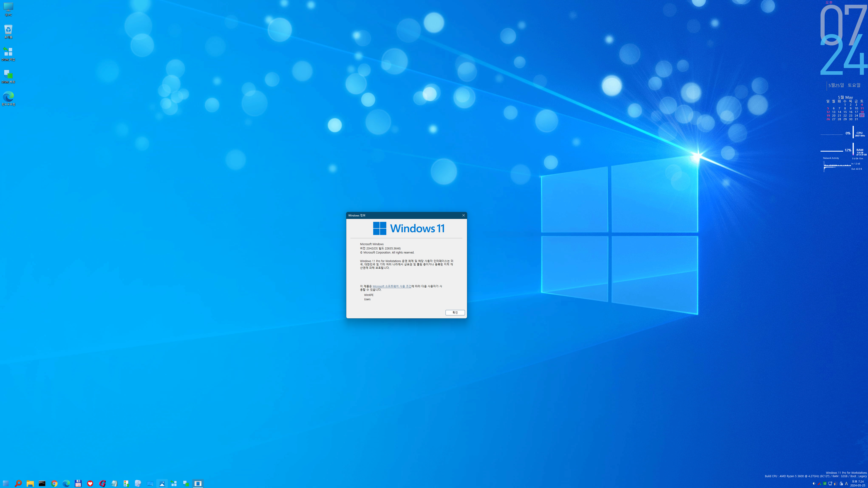Click the orange cable tray icon

click(835, 484)
